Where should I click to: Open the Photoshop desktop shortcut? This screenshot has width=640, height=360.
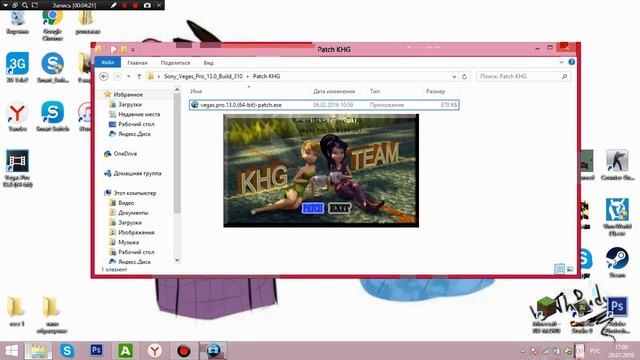(617, 314)
